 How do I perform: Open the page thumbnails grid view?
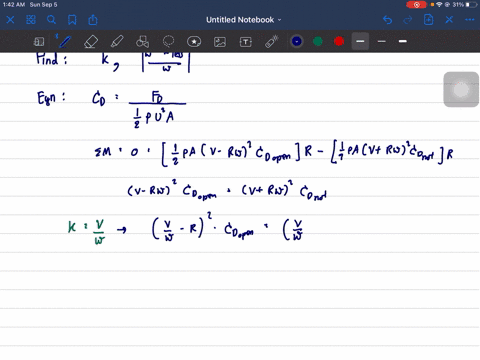click(31, 20)
